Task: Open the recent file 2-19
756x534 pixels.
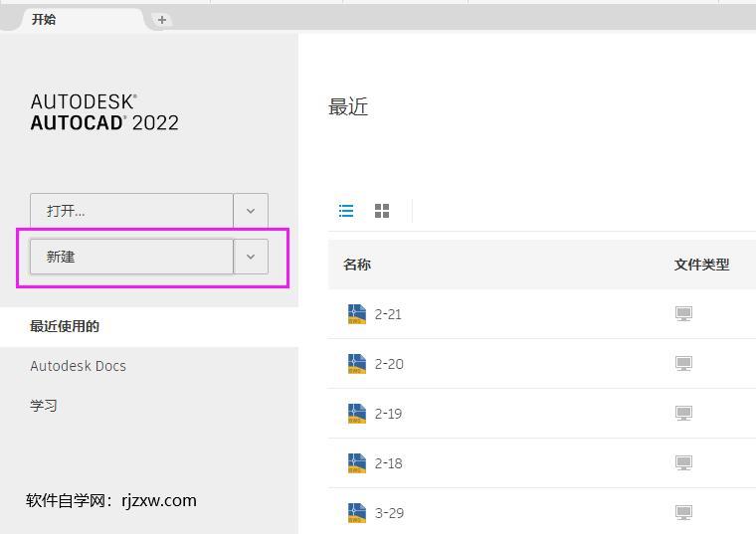Action: tap(542, 414)
